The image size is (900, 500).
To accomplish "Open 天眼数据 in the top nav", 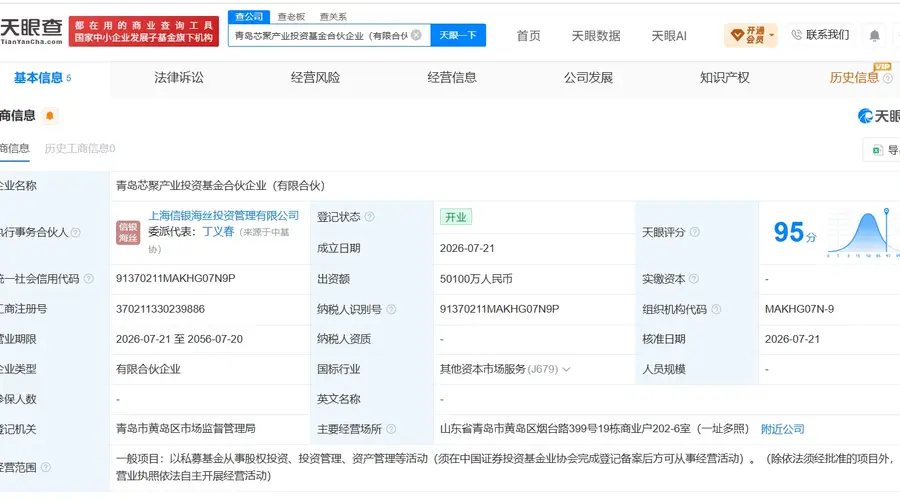I will 596,36.
